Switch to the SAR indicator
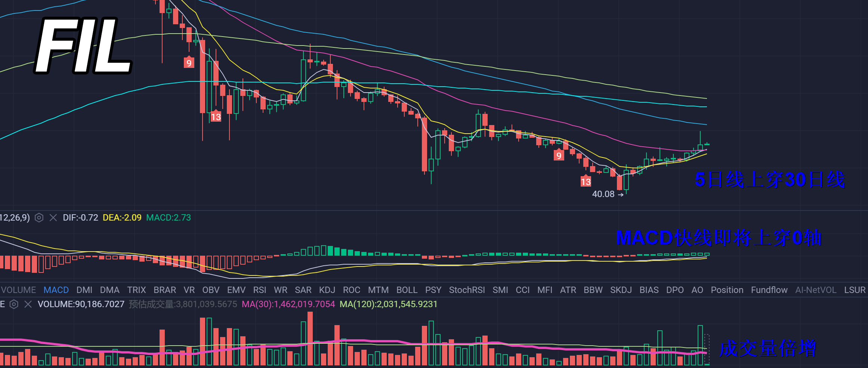Image resolution: width=868 pixels, height=368 pixels. (x=303, y=290)
